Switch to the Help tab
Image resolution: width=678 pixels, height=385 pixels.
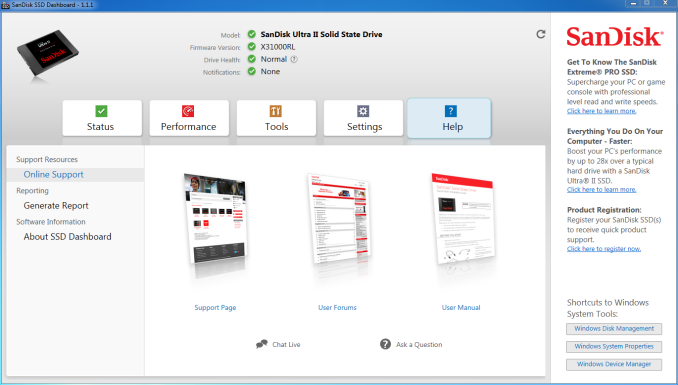click(449, 118)
